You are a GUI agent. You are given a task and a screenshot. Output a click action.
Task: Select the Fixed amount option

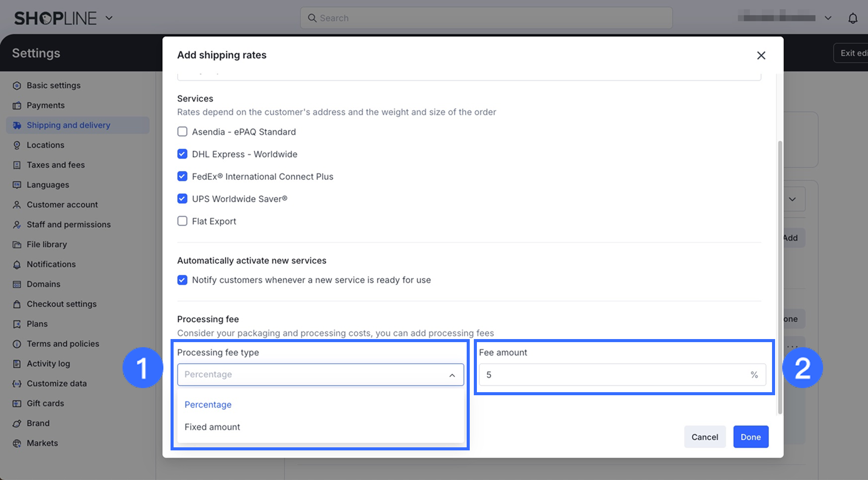point(212,427)
